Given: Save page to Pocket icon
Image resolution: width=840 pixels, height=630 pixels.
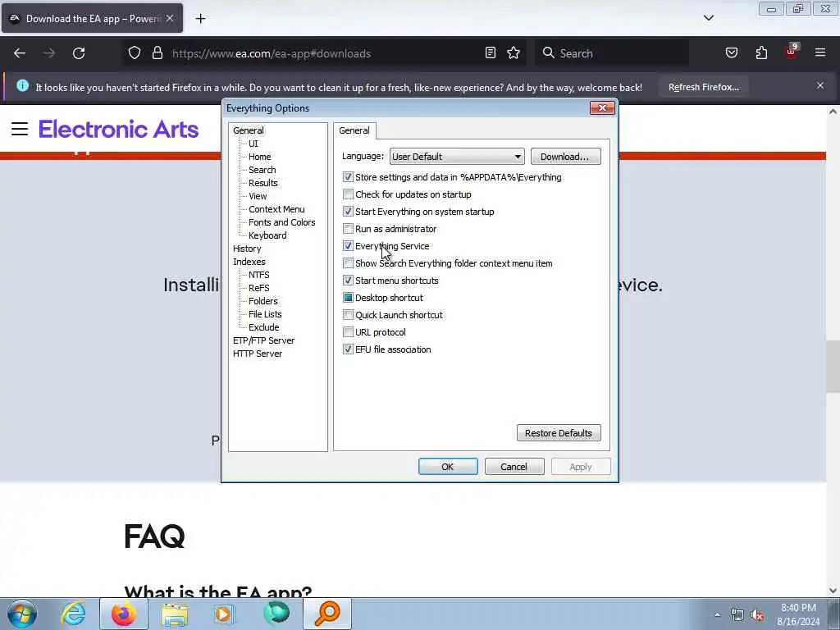Looking at the screenshot, I should point(731,53).
